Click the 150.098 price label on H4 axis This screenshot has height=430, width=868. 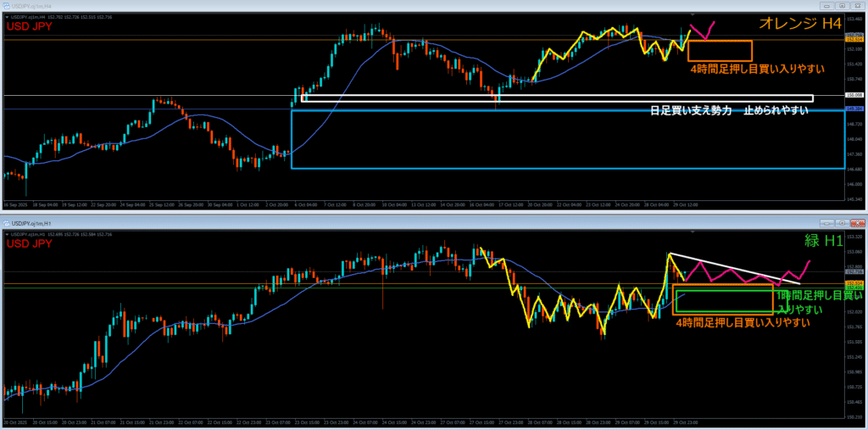[x=854, y=96]
